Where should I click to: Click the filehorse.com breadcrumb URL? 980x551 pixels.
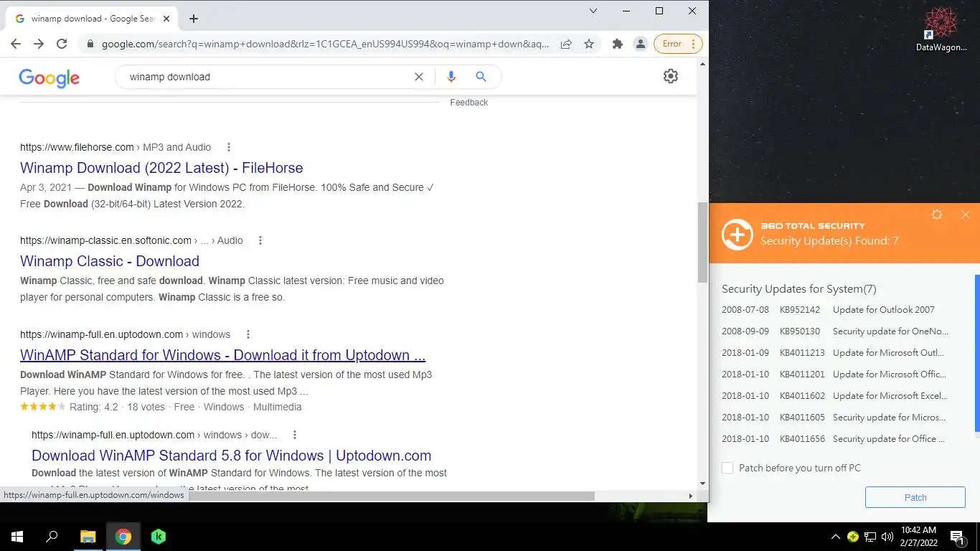tap(116, 147)
